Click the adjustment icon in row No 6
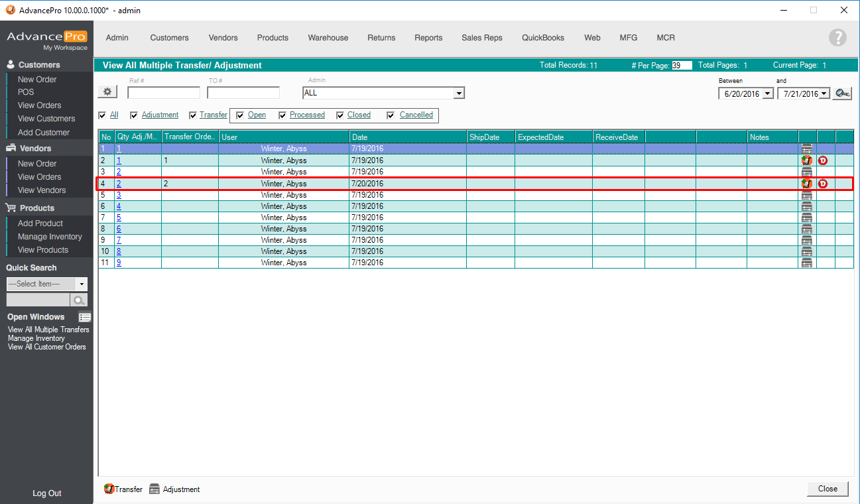The height and width of the screenshot is (504, 860). (807, 206)
